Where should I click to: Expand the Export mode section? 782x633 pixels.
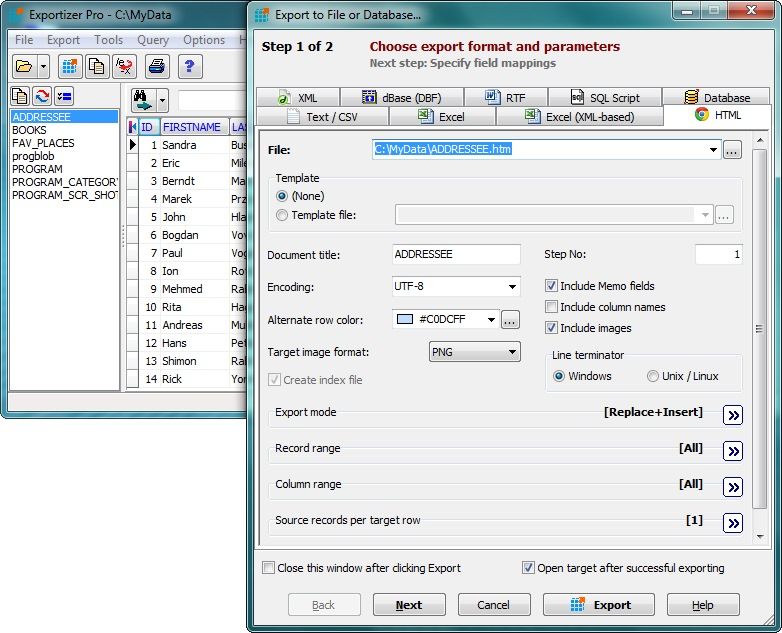point(732,415)
